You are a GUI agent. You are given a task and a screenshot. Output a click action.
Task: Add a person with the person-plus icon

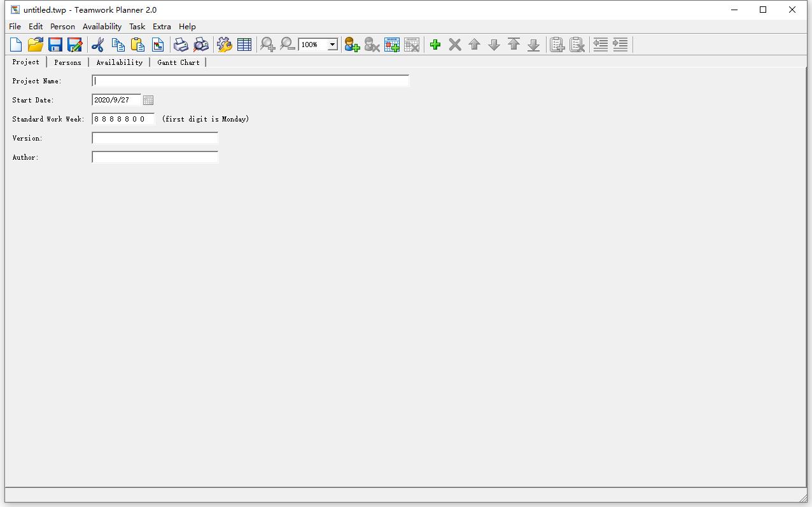pyautogui.click(x=352, y=45)
